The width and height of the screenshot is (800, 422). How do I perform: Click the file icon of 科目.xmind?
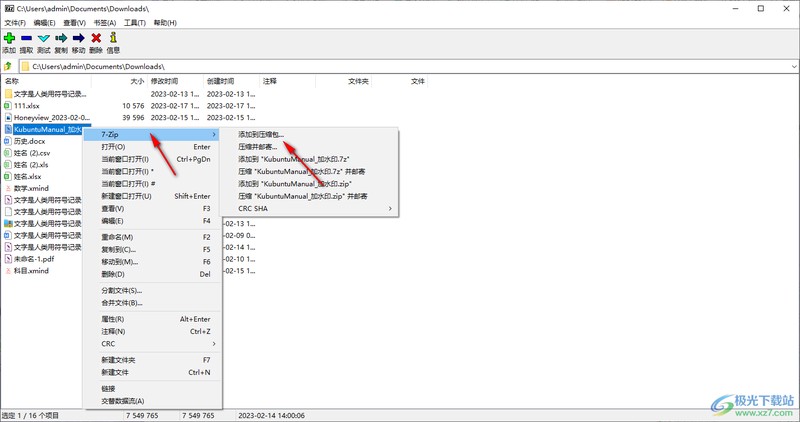pyautogui.click(x=8, y=270)
